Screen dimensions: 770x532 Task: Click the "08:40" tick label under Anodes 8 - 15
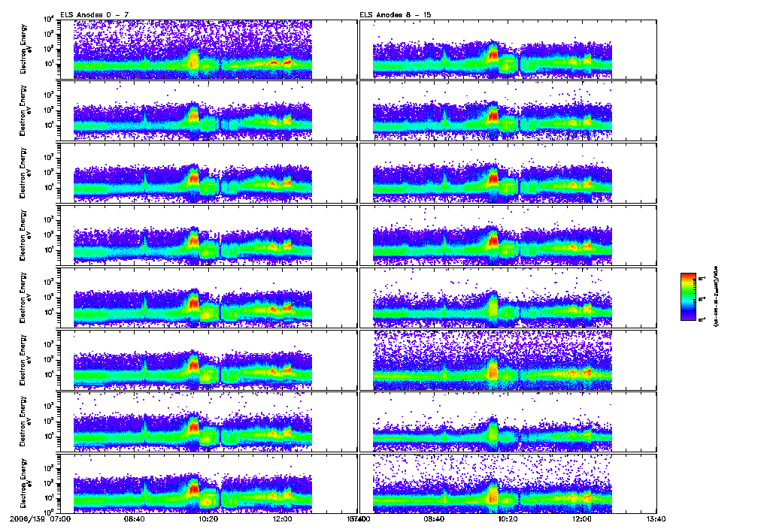[x=434, y=518]
